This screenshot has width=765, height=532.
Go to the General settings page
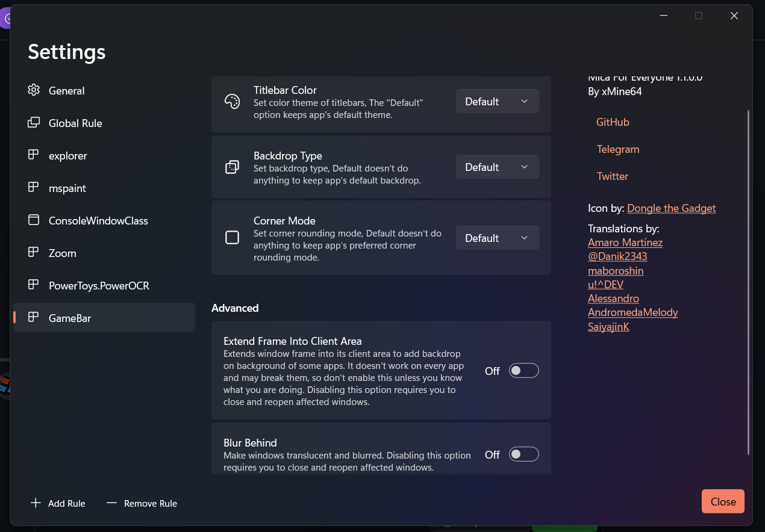(x=104, y=90)
